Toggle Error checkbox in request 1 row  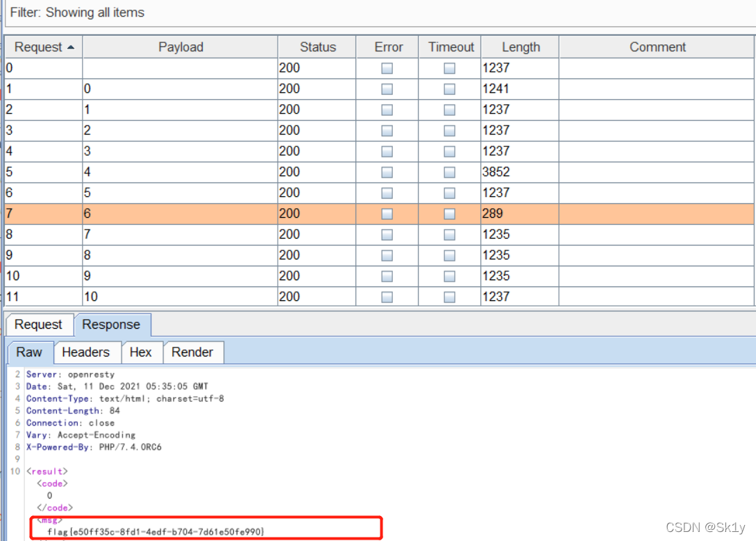387,89
